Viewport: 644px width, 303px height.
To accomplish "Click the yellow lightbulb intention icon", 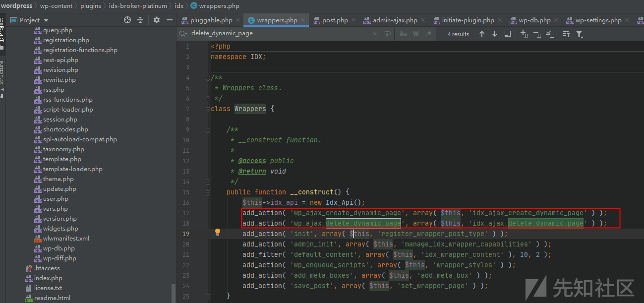I will (x=217, y=232).
